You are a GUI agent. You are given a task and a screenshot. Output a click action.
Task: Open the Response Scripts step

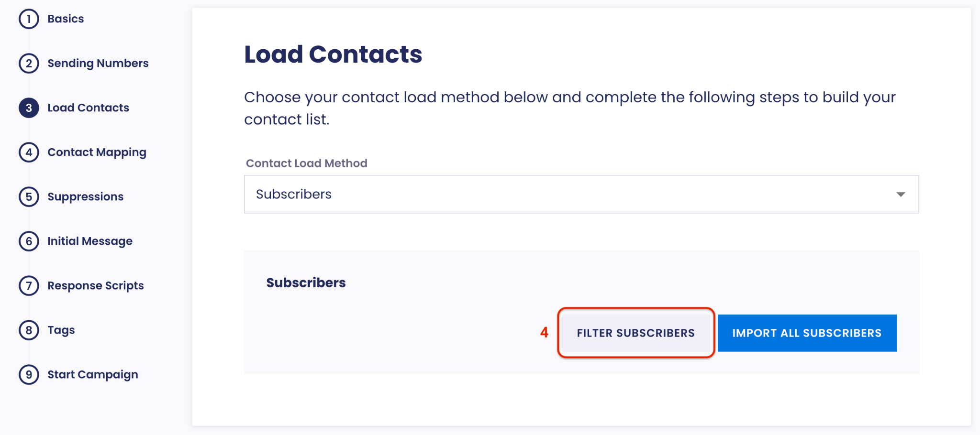tap(95, 286)
